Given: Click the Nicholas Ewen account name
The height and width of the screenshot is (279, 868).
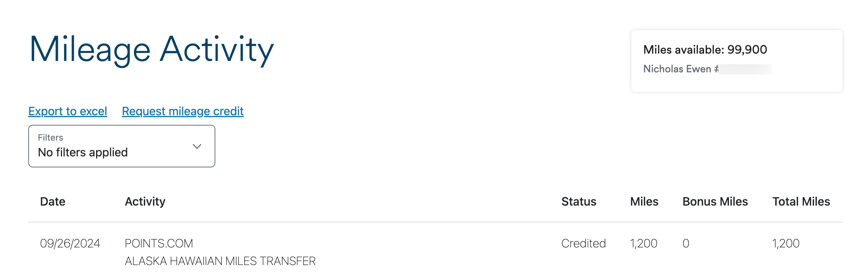Looking at the screenshot, I should [677, 69].
